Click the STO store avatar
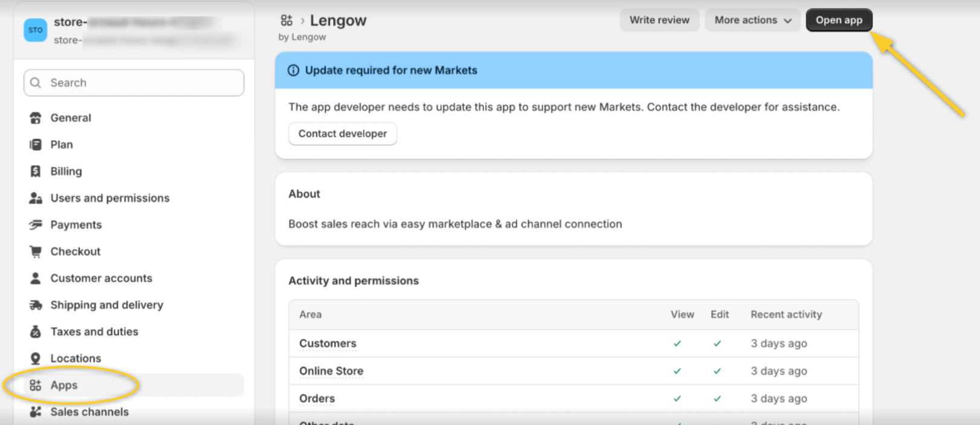The width and height of the screenshot is (980, 425). [36, 30]
